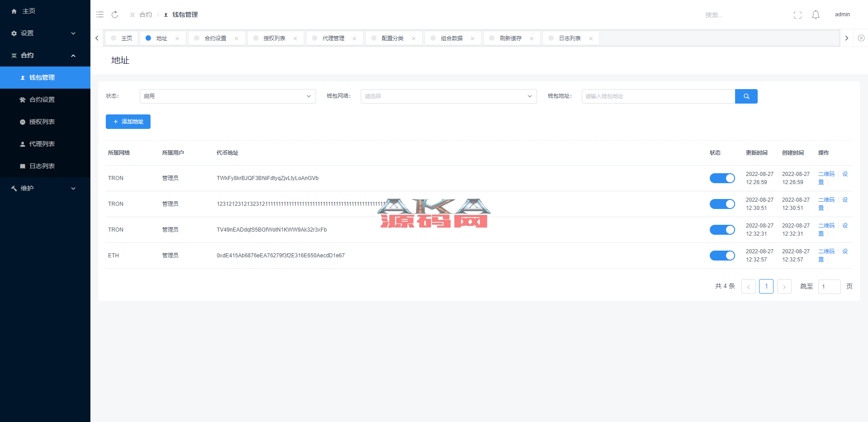Collapse sidebar using the menu list icon

(x=100, y=14)
